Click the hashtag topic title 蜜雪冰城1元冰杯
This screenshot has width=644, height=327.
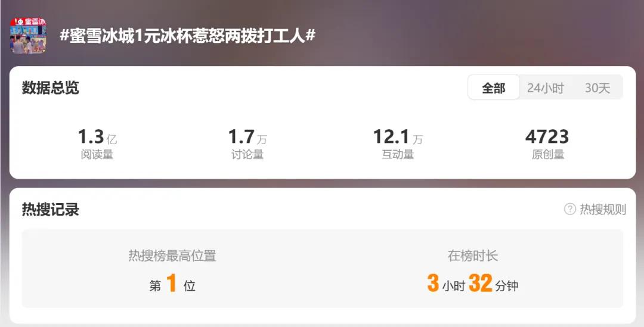pyautogui.click(x=187, y=36)
